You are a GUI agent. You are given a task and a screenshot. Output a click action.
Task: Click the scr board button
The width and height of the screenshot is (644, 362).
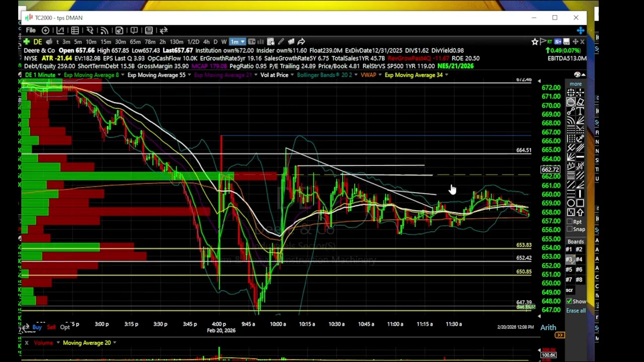tap(570, 290)
